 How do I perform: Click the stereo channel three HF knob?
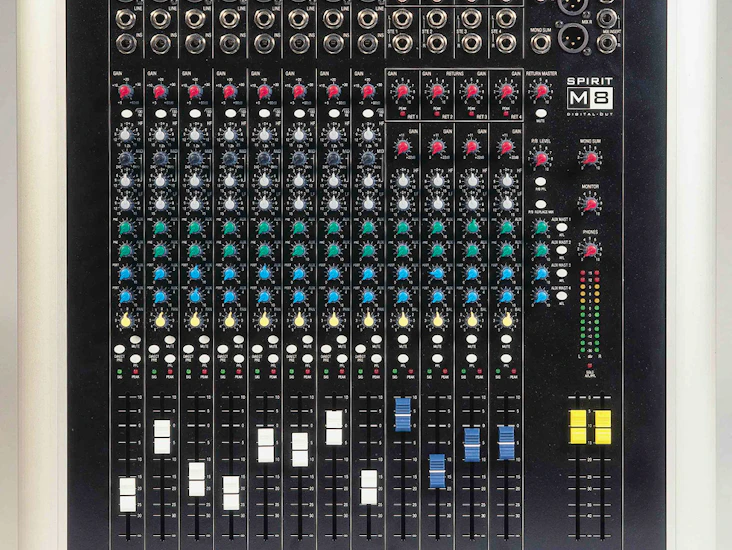point(472,181)
